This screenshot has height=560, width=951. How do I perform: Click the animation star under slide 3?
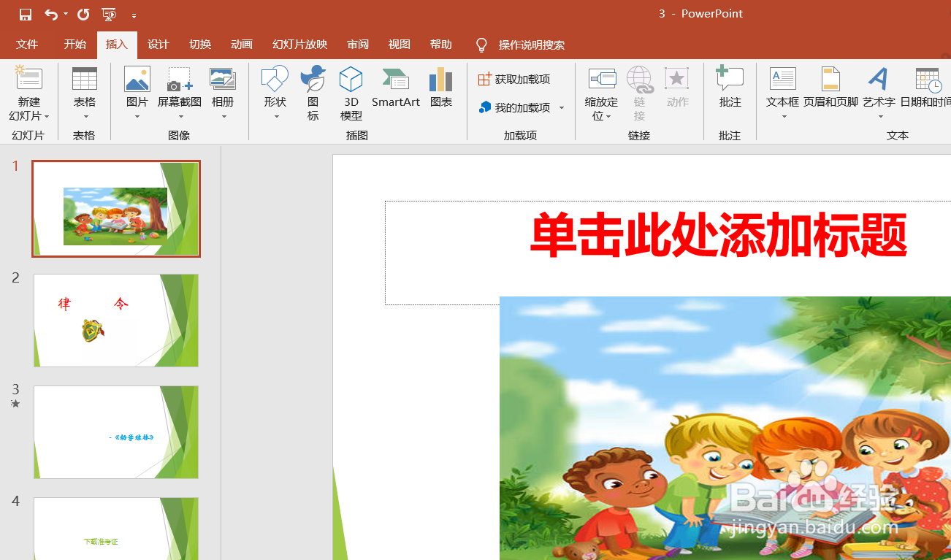[x=15, y=404]
